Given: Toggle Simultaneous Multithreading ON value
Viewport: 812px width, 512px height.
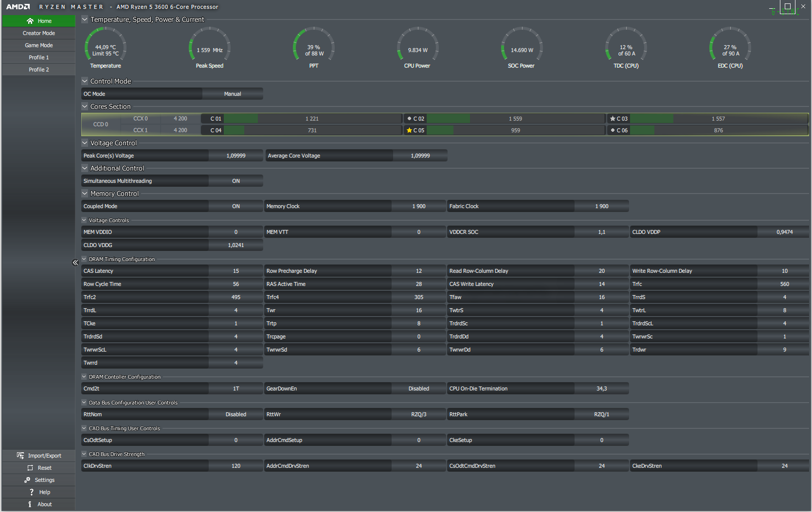Looking at the screenshot, I should click(236, 181).
